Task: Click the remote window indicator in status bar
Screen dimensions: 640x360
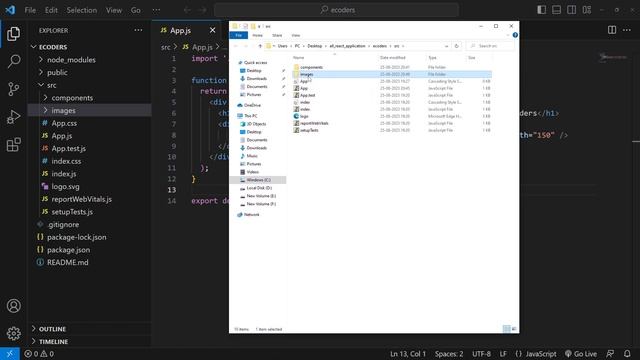Action: point(9,354)
